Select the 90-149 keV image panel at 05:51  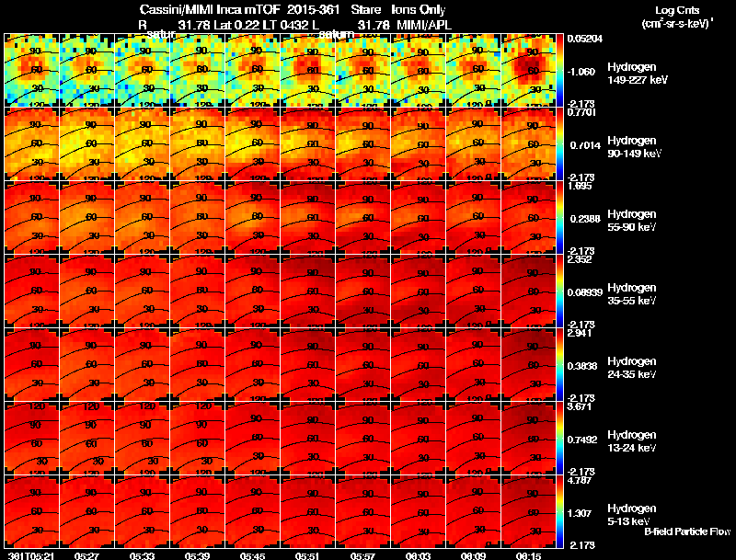click(x=308, y=144)
